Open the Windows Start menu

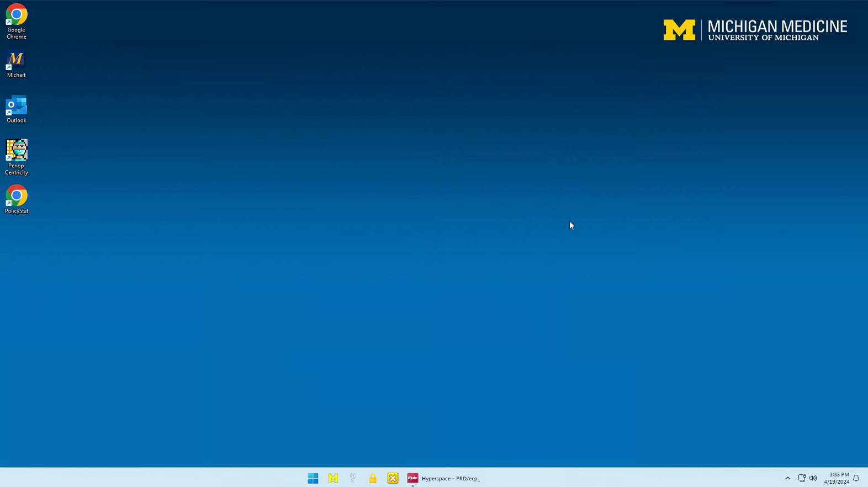(x=313, y=478)
